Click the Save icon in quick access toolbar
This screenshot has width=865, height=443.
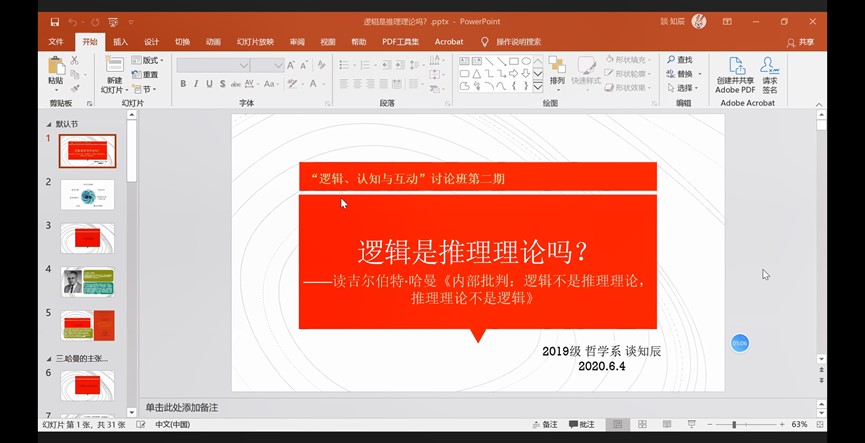(x=54, y=21)
